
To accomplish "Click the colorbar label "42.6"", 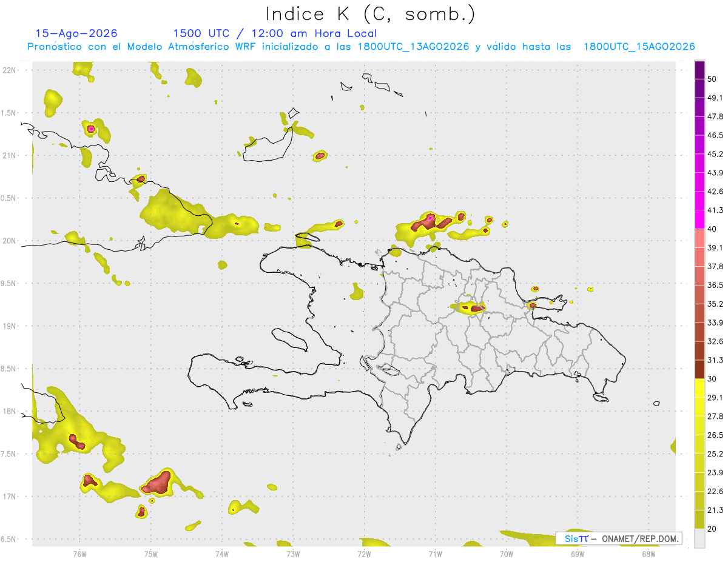I will coord(715,192).
